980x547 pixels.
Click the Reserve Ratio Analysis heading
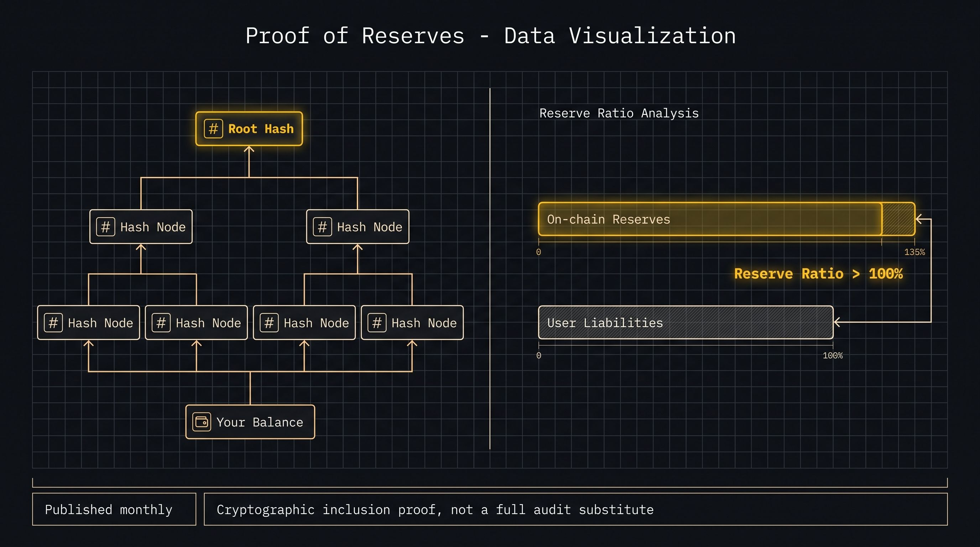tap(619, 113)
